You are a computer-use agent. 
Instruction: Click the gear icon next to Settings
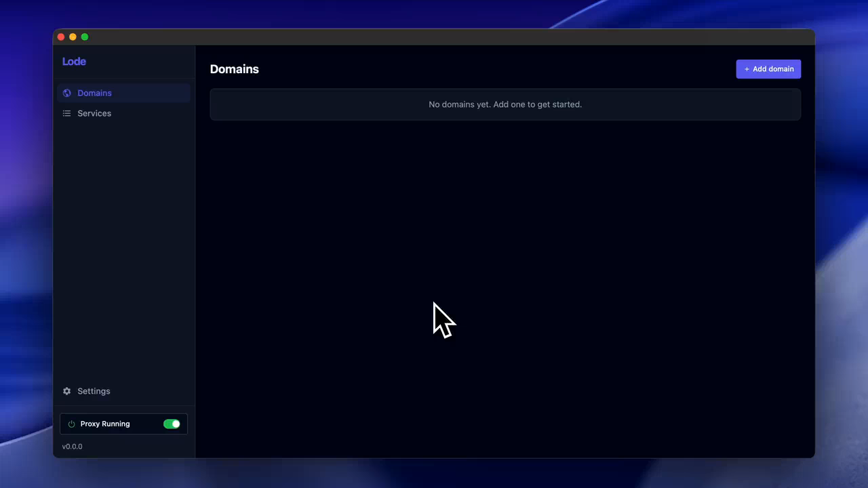(x=66, y=391)
